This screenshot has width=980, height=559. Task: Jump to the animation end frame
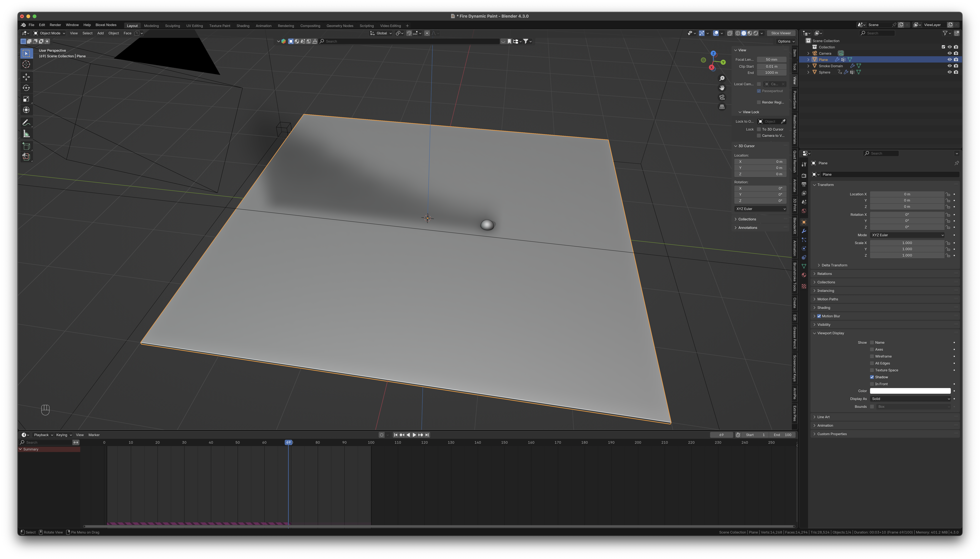point(427,435)
